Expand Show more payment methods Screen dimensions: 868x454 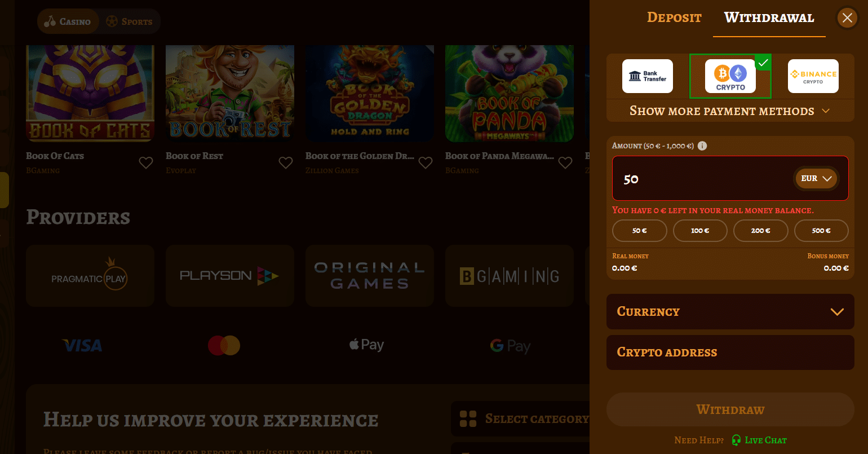tap(730, 111)
